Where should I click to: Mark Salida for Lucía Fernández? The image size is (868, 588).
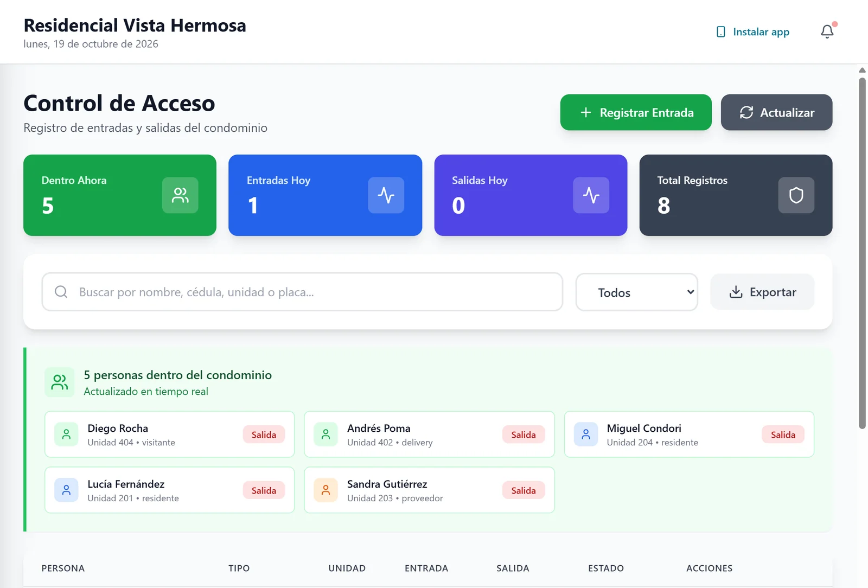[264, 490]
